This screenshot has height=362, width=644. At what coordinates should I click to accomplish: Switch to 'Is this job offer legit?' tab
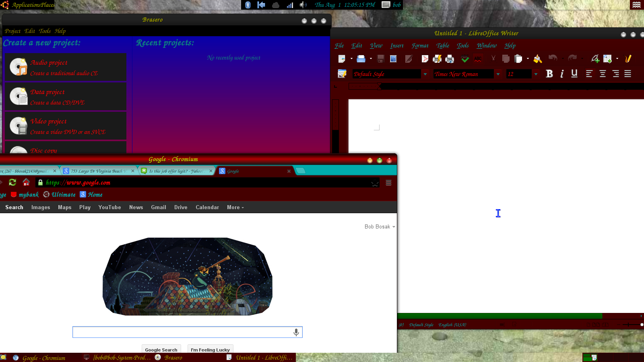(x=176, y=171)
